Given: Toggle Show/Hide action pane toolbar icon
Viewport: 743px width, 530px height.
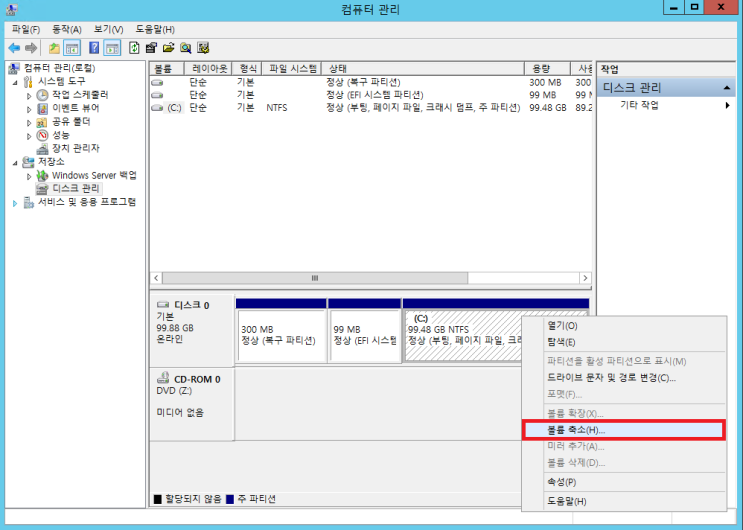Looking at the screenshot, I should (x=112, y=48).
